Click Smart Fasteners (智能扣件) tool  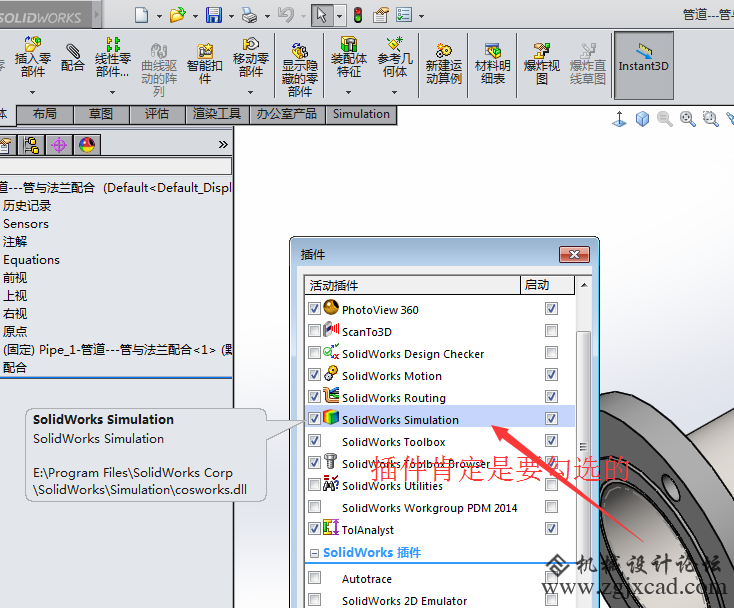tap(205, 64)
